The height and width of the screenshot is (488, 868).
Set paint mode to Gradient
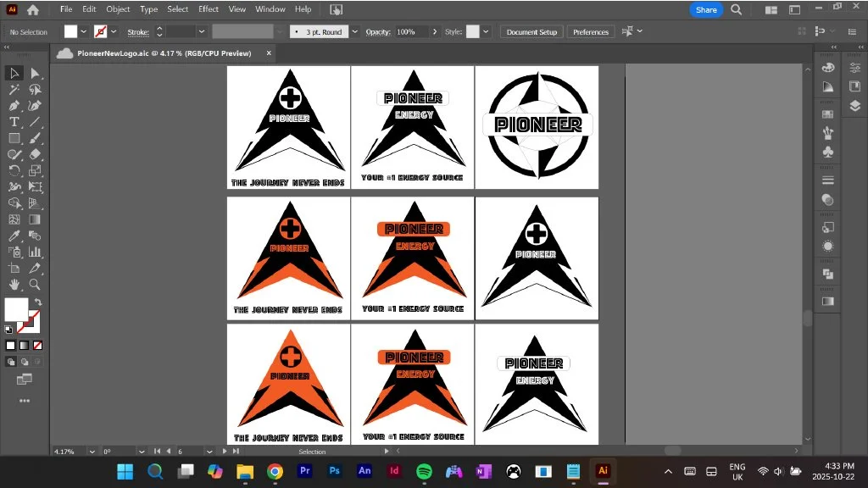click(25, 346)
